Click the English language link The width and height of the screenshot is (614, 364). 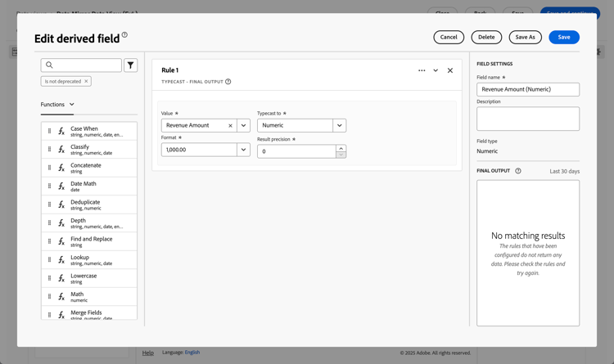click(192, 353)
